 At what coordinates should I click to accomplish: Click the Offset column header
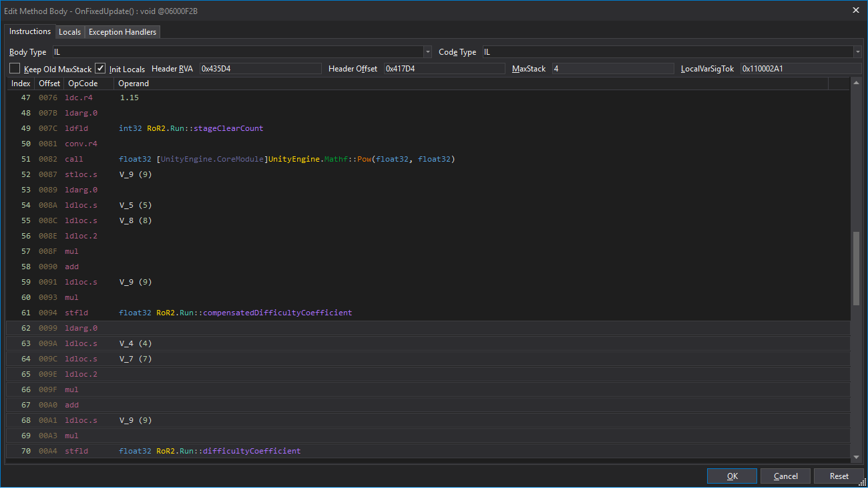[49, 84]
